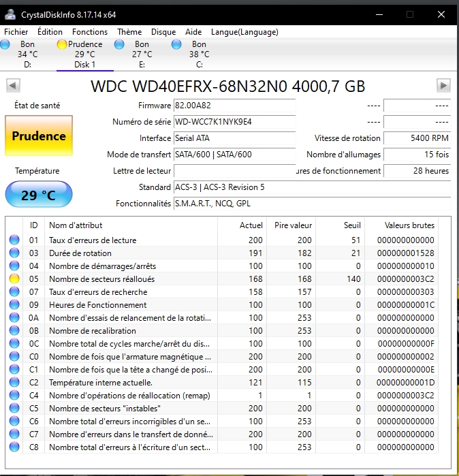
Task: Click yellow status icon for attribute 05
Action: point(14,279)
